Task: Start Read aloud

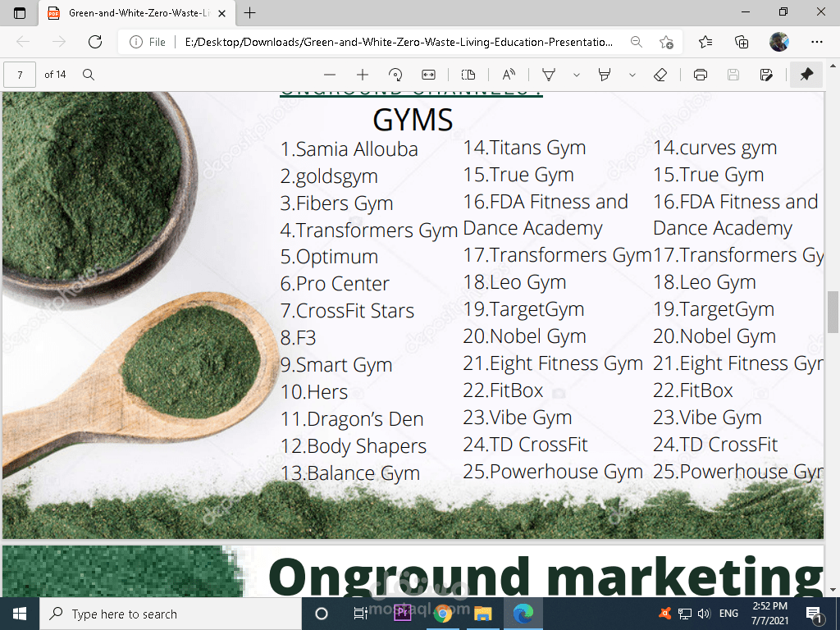Action: (509, 75)
